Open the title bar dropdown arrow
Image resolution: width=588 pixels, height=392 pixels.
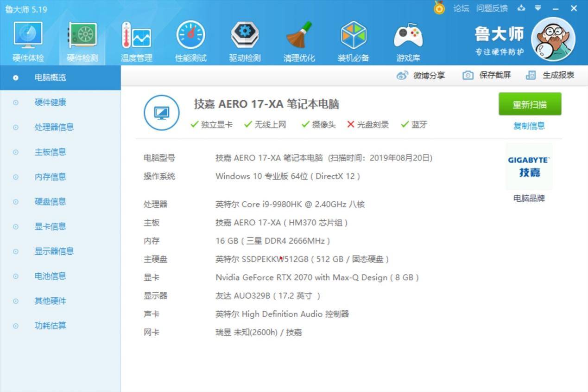coord(538,8)
